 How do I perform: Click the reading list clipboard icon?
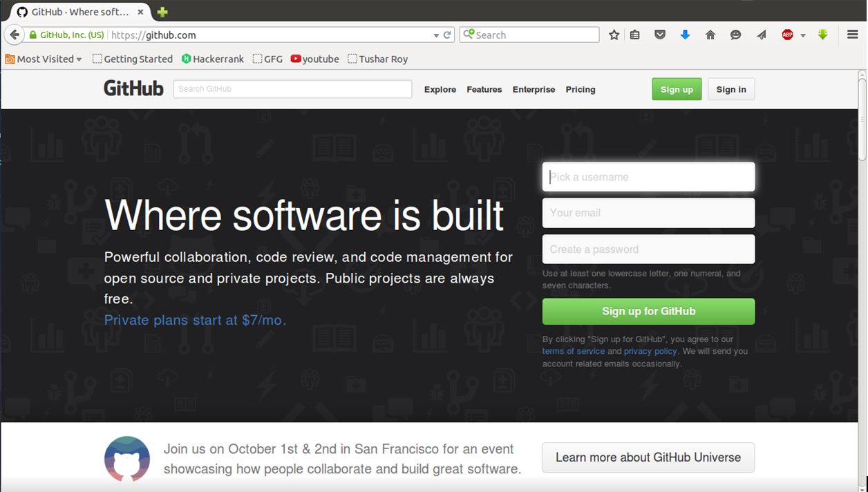(634, 35)
